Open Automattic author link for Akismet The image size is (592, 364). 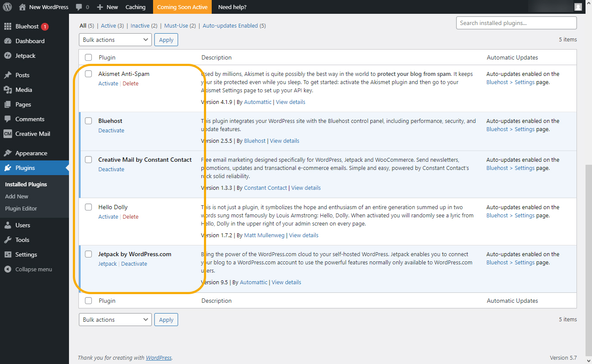pos(258,102)
